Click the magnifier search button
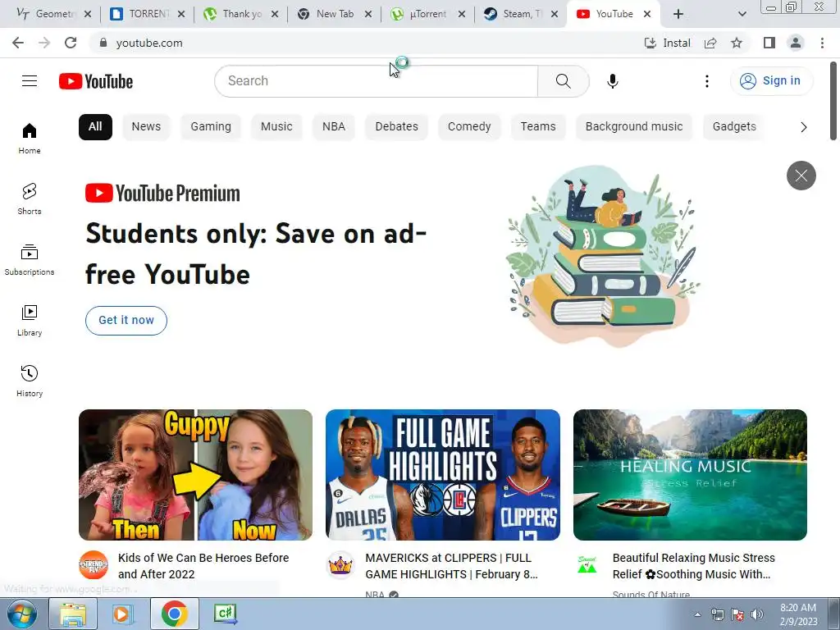This screenshot has width=840, height=630. pos(563,81)
